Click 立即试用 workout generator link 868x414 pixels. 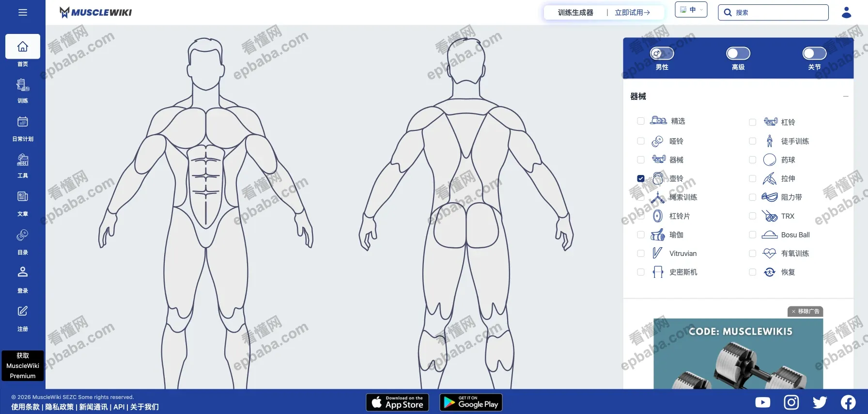point(632,13)
